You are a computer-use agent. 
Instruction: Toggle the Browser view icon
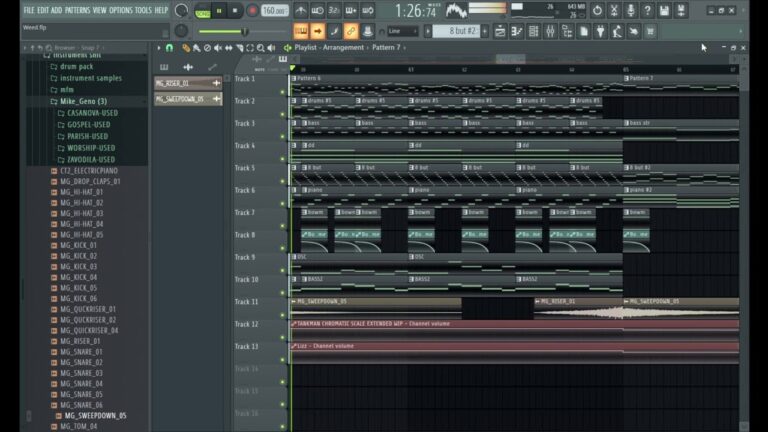pos(567,31)
